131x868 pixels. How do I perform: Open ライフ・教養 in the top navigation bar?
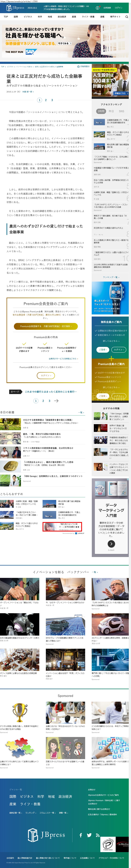[88, 17]
